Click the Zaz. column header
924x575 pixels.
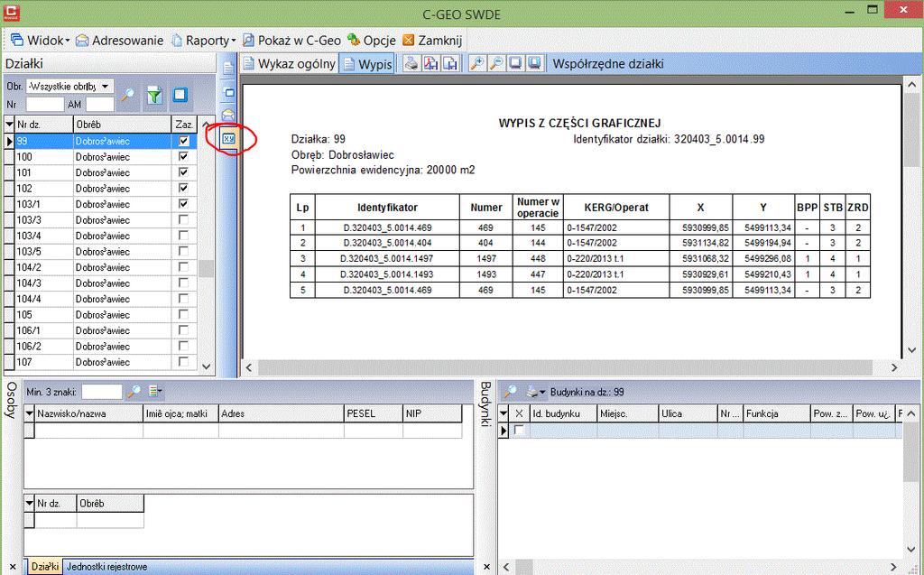tap(184, 125)
